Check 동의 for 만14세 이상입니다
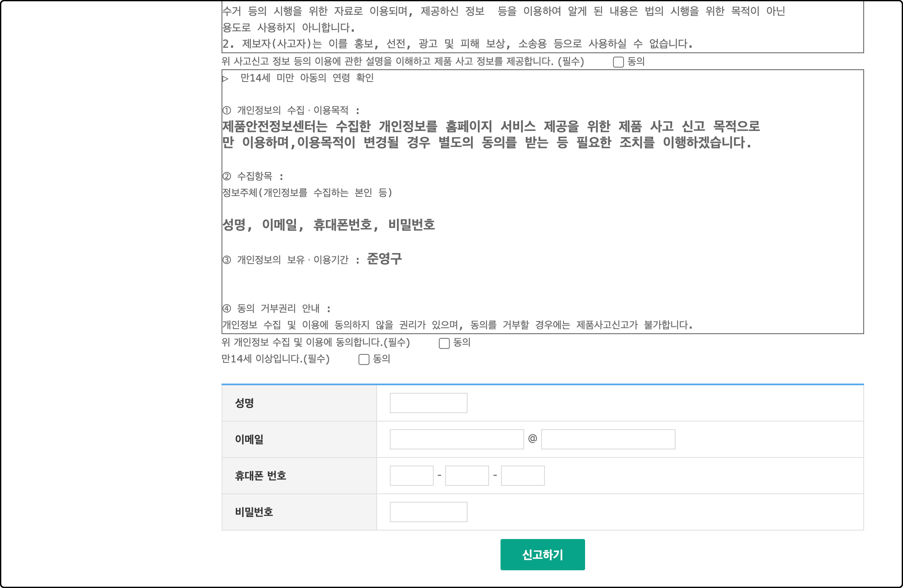 (x=364, y=359)
